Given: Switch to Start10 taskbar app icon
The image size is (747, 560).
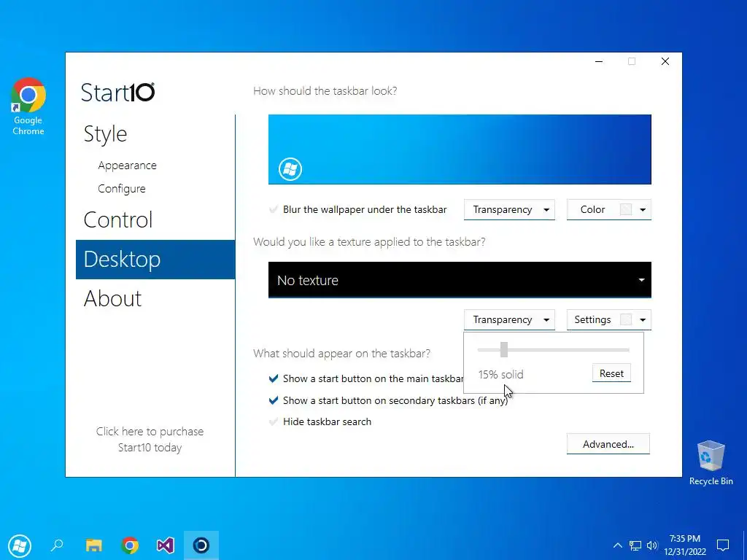Looking at the screenshot, I should [201, 545].
